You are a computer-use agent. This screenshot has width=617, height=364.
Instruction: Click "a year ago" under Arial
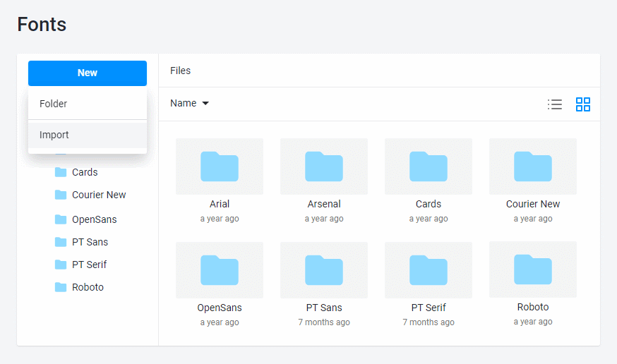220,219
